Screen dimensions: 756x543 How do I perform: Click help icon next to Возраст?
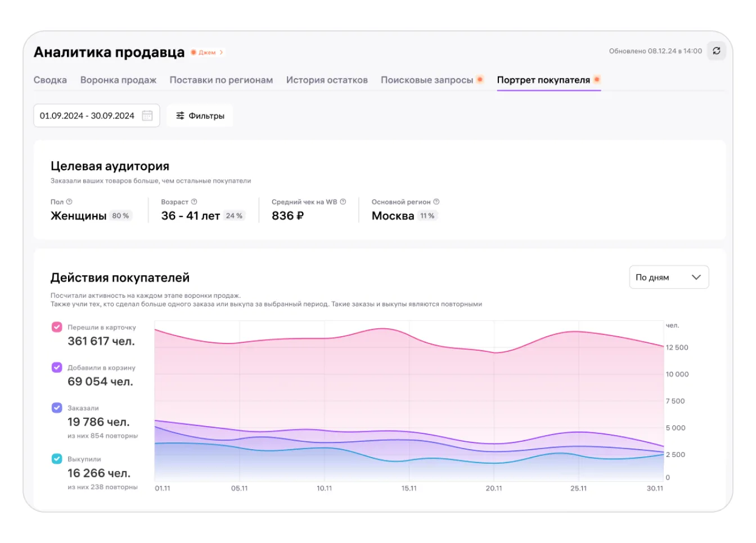tap(194, 202)
